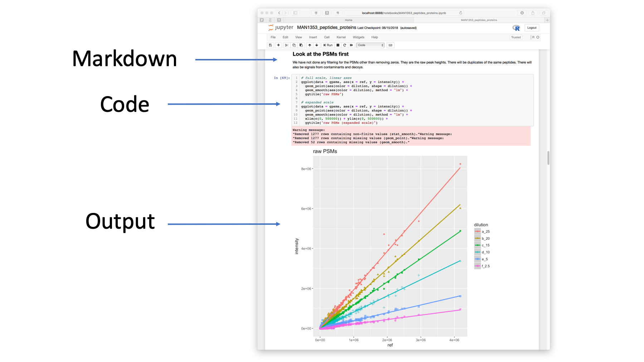The image size is (644, 362).
Task: Click the page vertical scrollbar thumb
Action: [548, 158]
